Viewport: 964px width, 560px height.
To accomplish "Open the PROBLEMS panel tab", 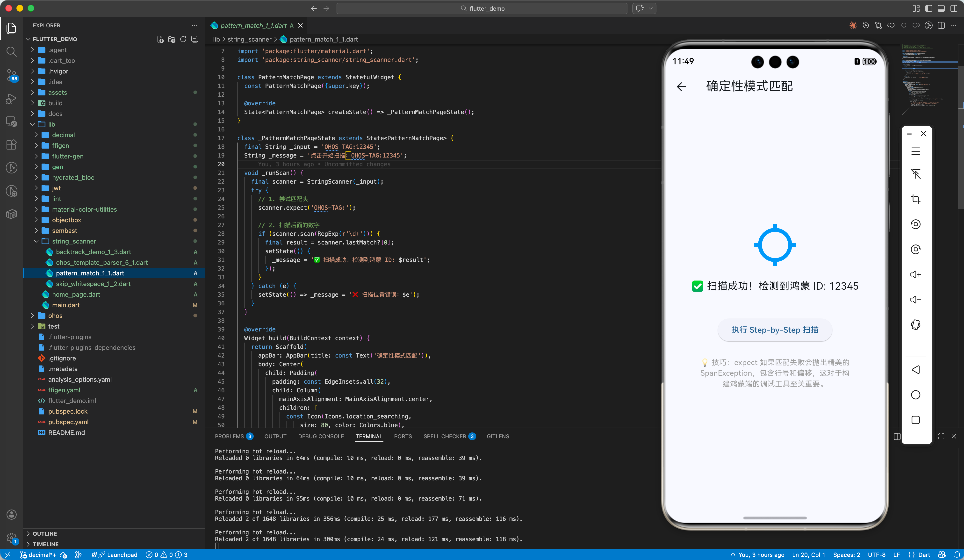I will (x=229, y=436).
